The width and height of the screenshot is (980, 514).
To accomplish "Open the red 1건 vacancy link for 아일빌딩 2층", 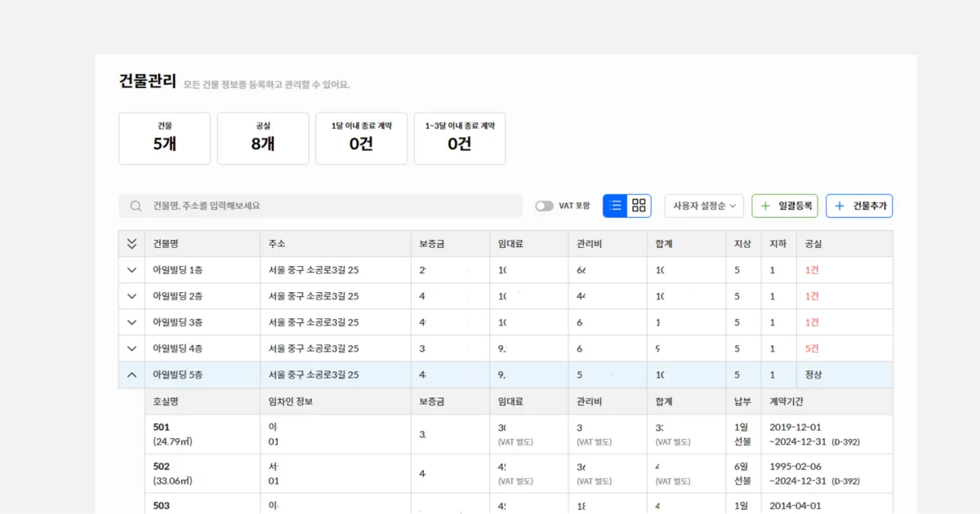I will coord(812,295).
